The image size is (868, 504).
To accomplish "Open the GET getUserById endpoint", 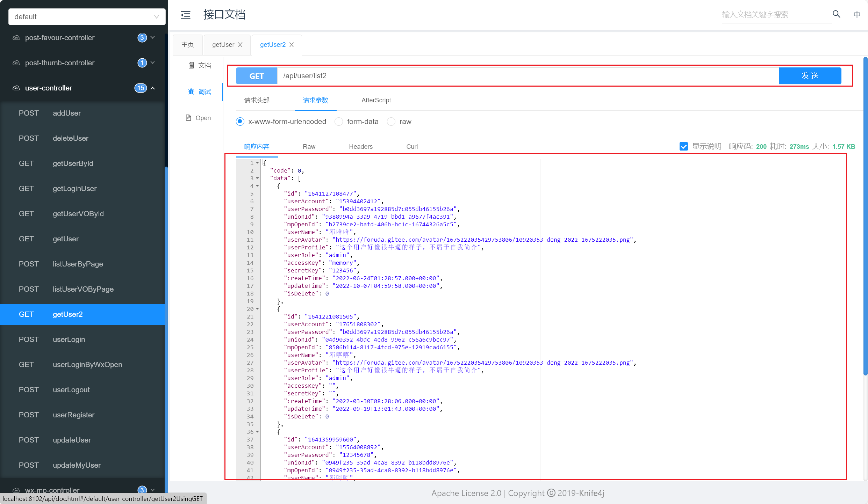I will 83,163.
